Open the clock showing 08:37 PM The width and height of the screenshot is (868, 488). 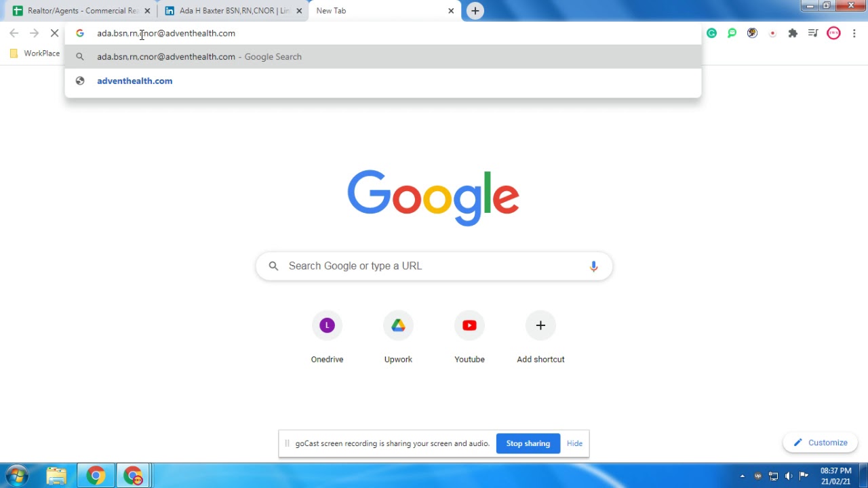(x=835, y=476)
